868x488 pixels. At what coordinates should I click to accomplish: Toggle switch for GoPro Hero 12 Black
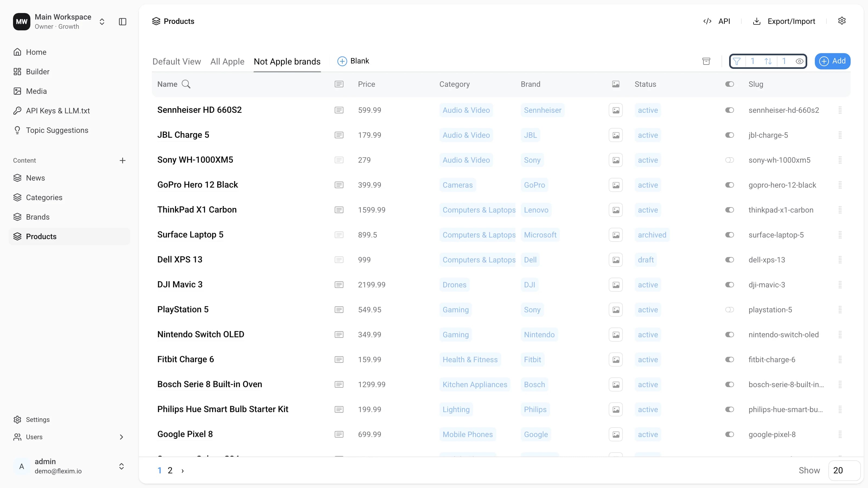click(x=729, y=185)
